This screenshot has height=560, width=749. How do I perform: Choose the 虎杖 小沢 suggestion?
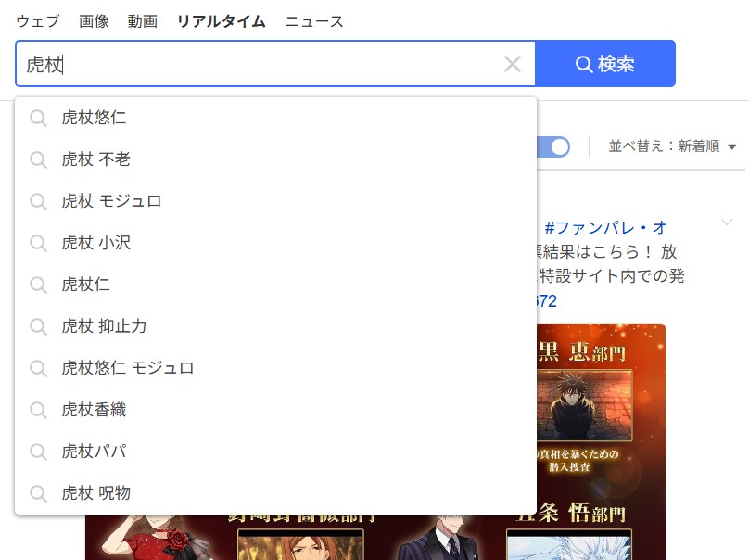tap(96, 243)
